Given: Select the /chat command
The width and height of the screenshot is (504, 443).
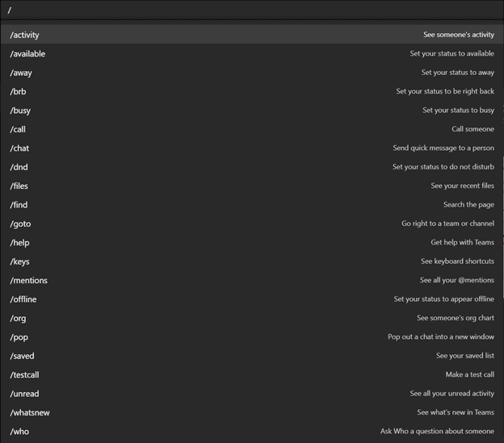Looking at the screenshot, I should tap(252, 148).
